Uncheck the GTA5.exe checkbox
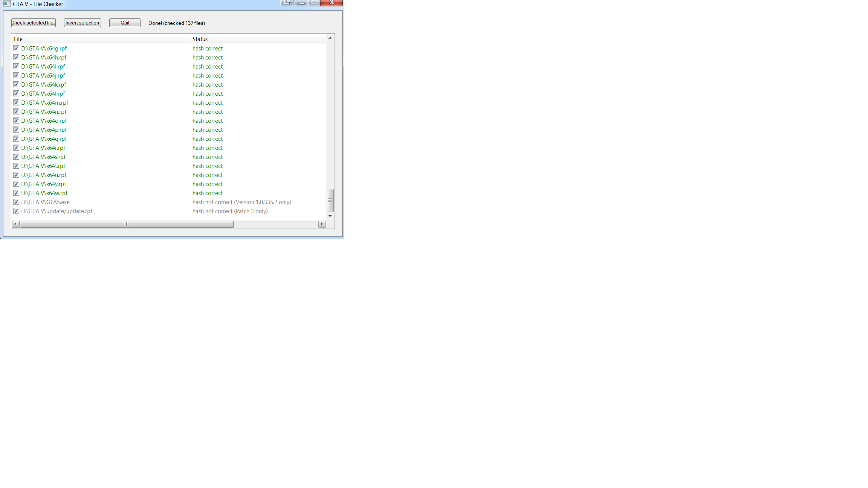The image size is (868, 488). coord(16,202)
